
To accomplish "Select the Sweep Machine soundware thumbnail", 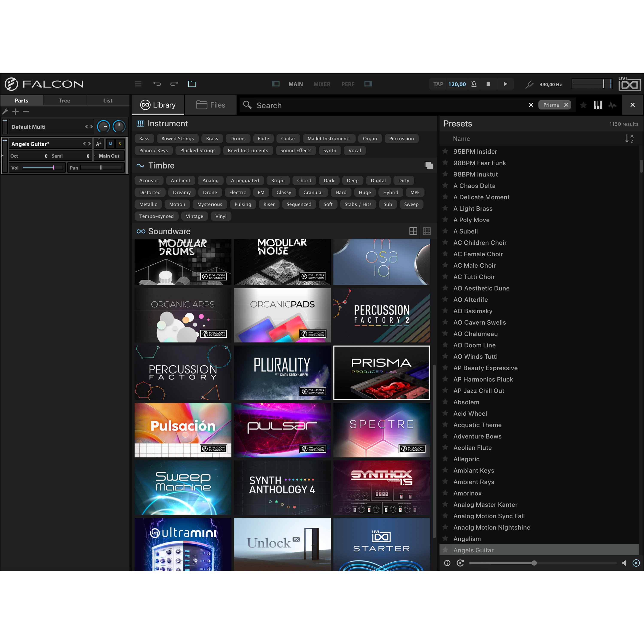I will [x=183, y=487].
